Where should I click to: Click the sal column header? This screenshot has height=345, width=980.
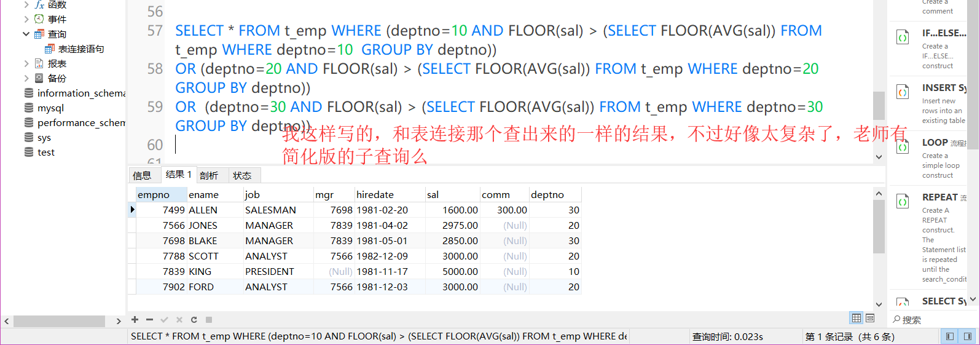[453, 194]
